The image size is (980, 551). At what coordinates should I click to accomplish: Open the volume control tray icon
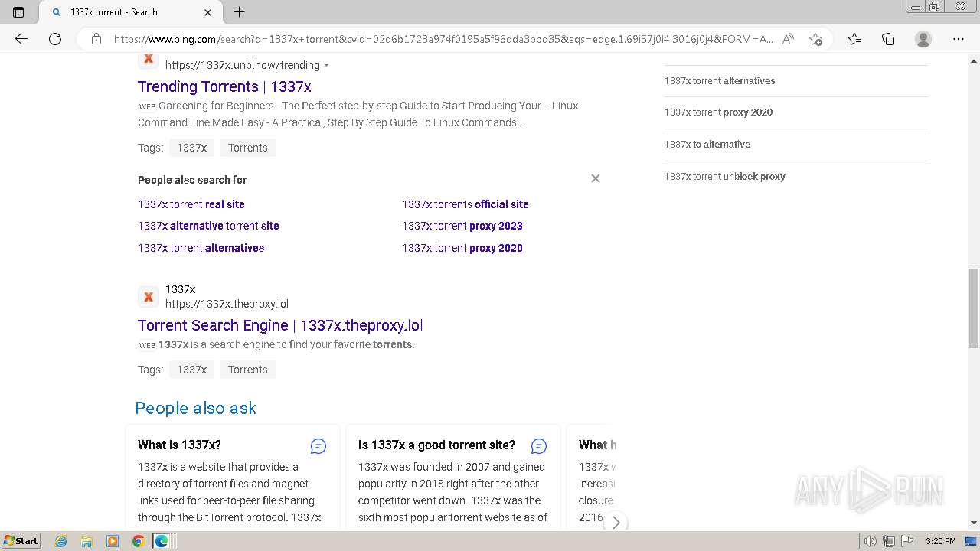pyautogui.click(x=871, y=541)
